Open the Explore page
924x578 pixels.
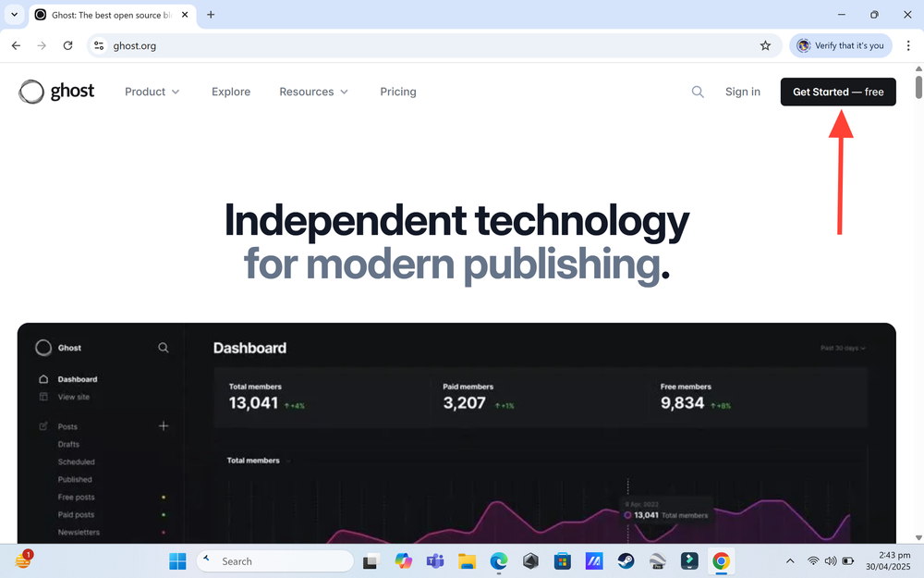coord(231,92)
